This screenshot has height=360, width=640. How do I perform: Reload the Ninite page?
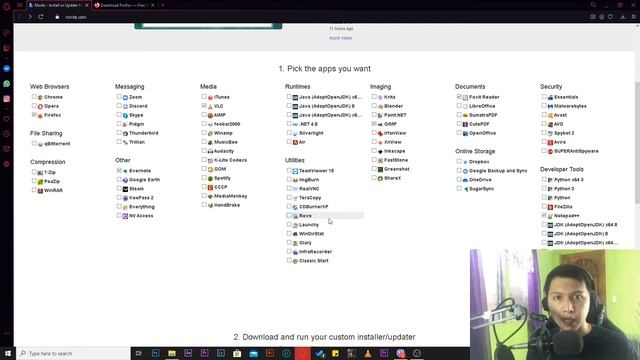click(x=41, y=17)
